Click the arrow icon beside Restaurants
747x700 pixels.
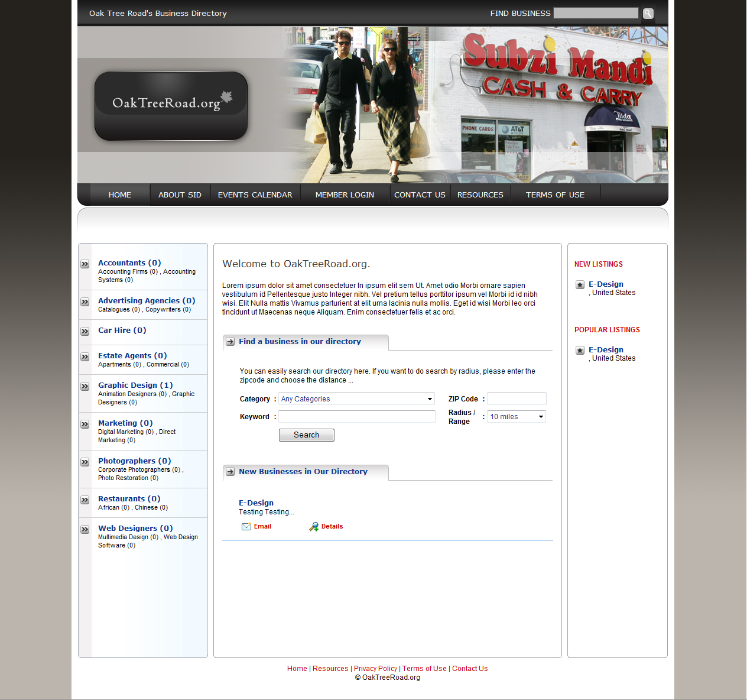tap(85, 500)
